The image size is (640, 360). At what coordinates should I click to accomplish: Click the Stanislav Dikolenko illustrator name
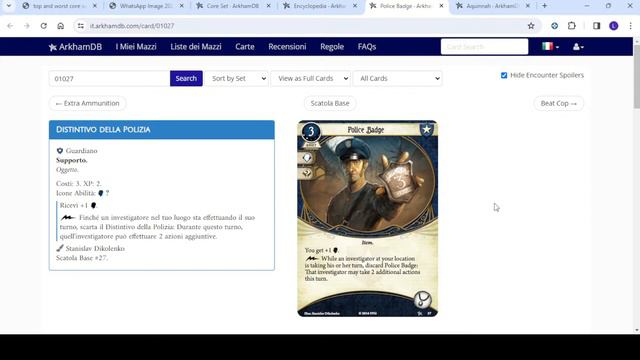pyautogui.click(x=95, y=248)
